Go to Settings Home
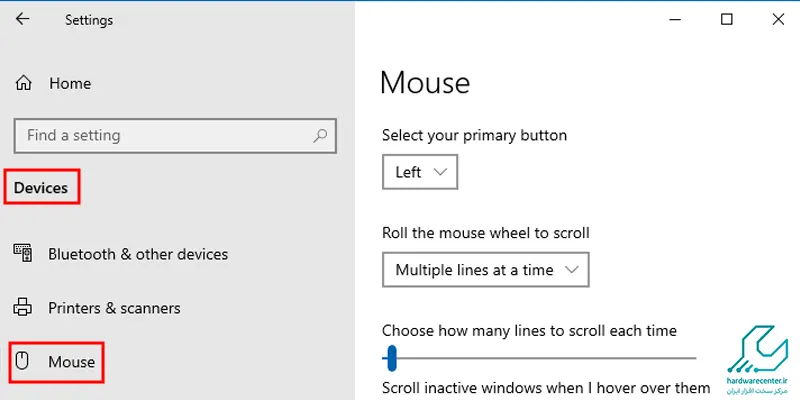The image size is (800, 400). pos(70,84)
